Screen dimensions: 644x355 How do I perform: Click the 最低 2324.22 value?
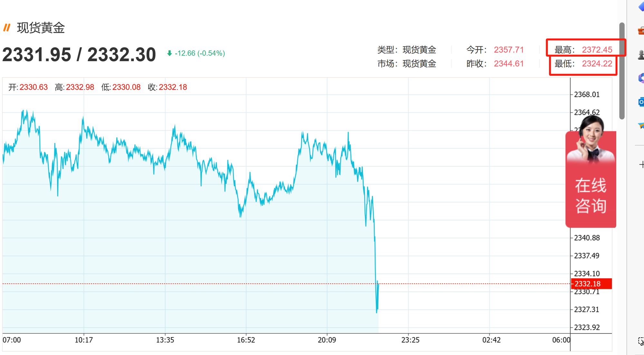point(597,64)
